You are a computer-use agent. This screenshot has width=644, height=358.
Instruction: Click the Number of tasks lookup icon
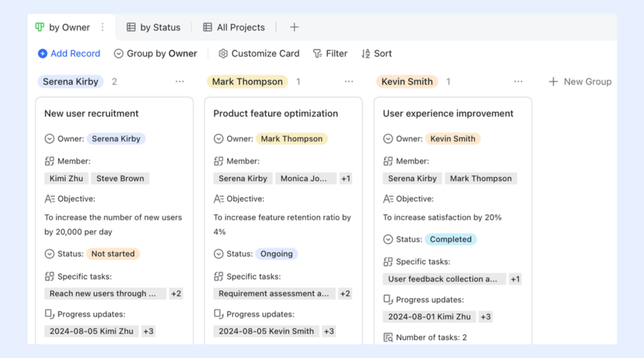coord(388,337)
